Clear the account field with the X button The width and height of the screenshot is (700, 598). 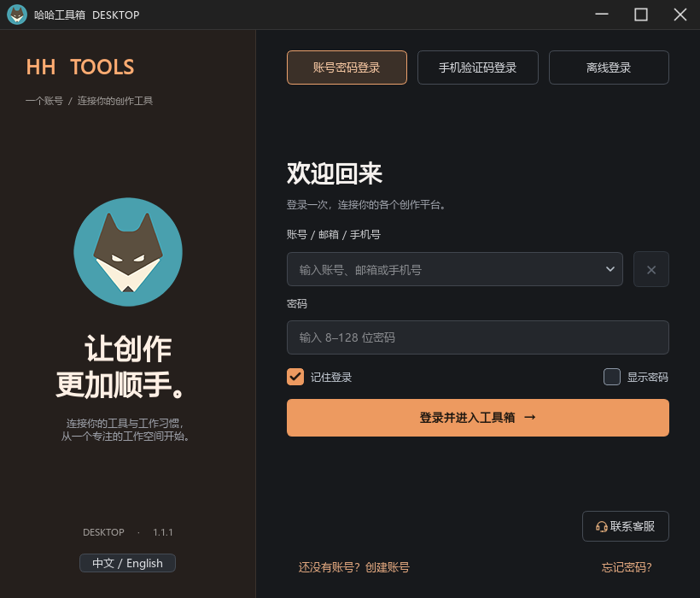pyautogui.click(x=650, y=269)
